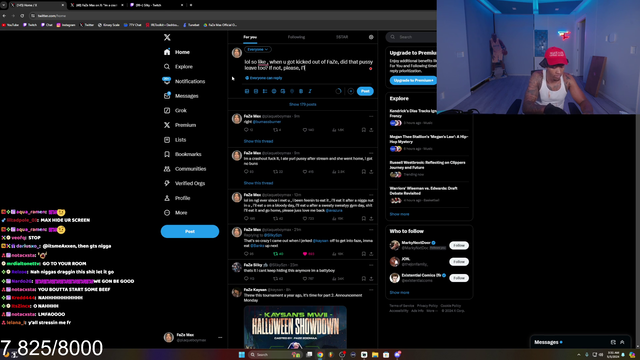Click the browser reload button
The height and width of the screenshot is (360, 640).
tap(22, 16)
